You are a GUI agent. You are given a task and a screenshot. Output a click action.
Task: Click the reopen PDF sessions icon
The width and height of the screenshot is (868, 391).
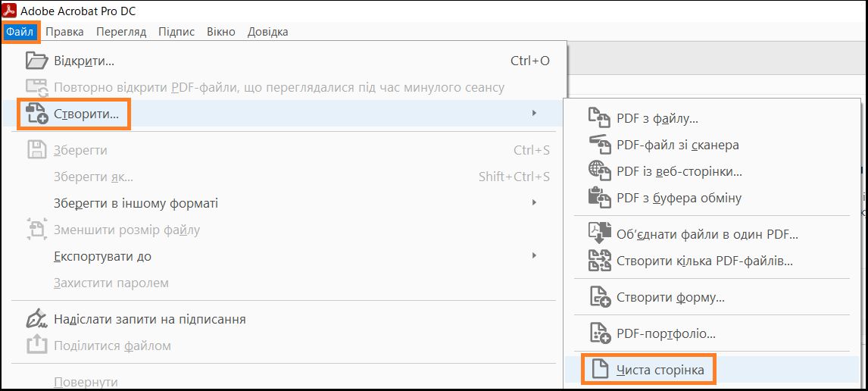coord(38,87)
